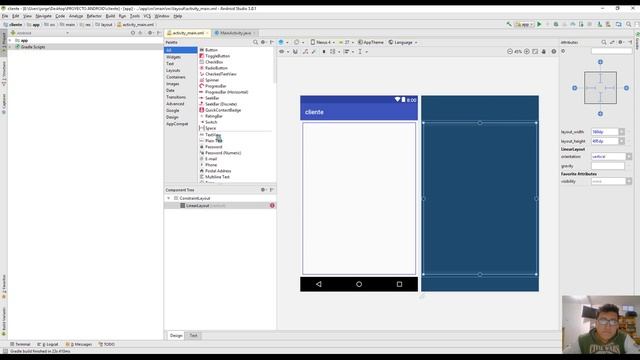Open the Logcat tool window
The image size is (640, 360).
click(48, 344)
